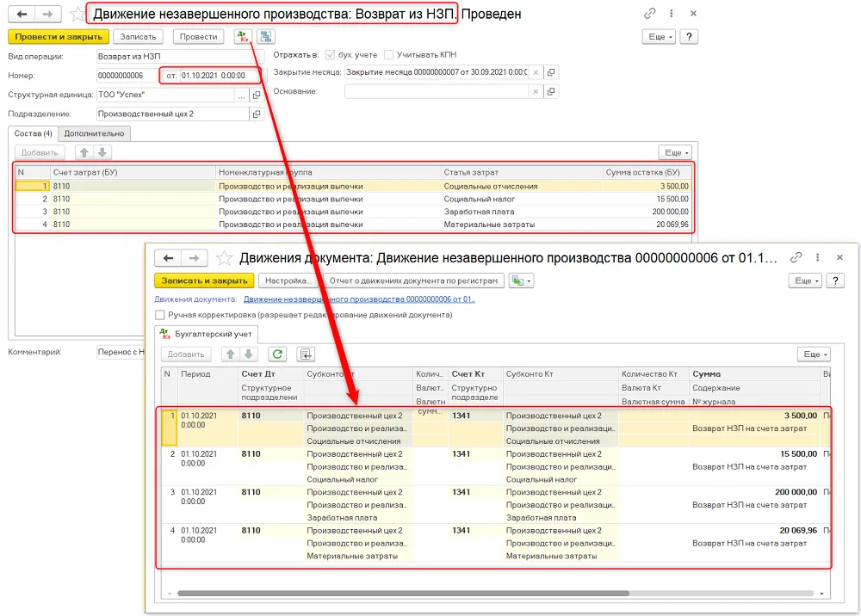Screen dimensions: 861x616
Task: Refresh postings in Движения документа window
Action: [x=278, y=354]
